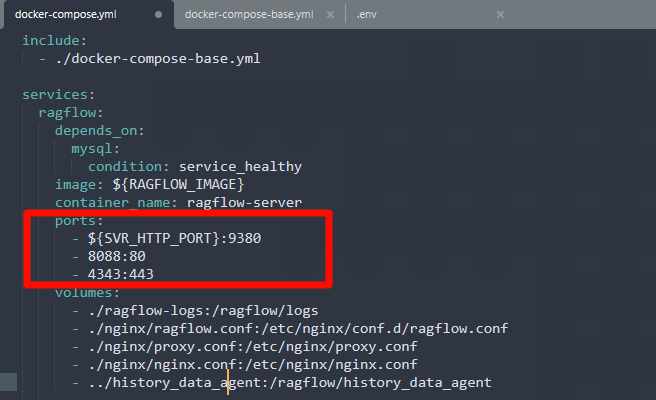The image size is (656, 400).
Task: Click the './ragflow-logs:/ragflow/logs' volume line
Action: 203,310
